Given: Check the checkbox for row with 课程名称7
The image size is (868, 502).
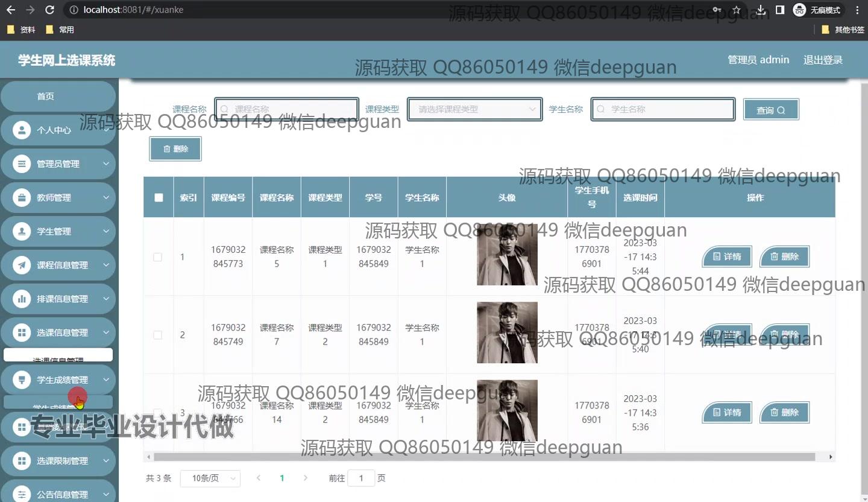Looking at the screenshot, I should (x=158, y=335).
